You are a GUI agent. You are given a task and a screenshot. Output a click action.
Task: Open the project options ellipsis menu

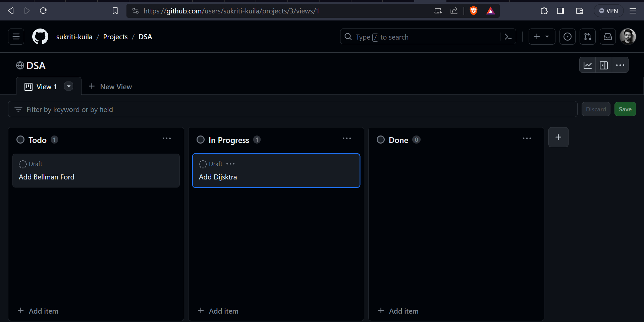(620, 65)
